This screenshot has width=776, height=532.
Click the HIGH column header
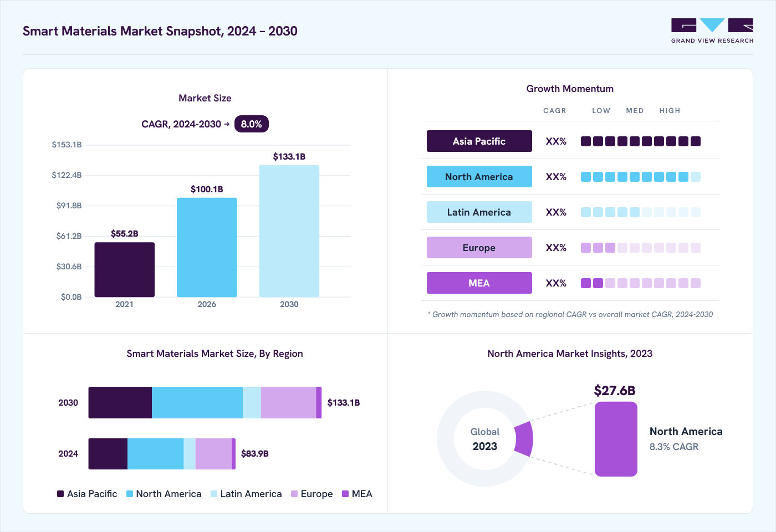[x=670, y=111]
